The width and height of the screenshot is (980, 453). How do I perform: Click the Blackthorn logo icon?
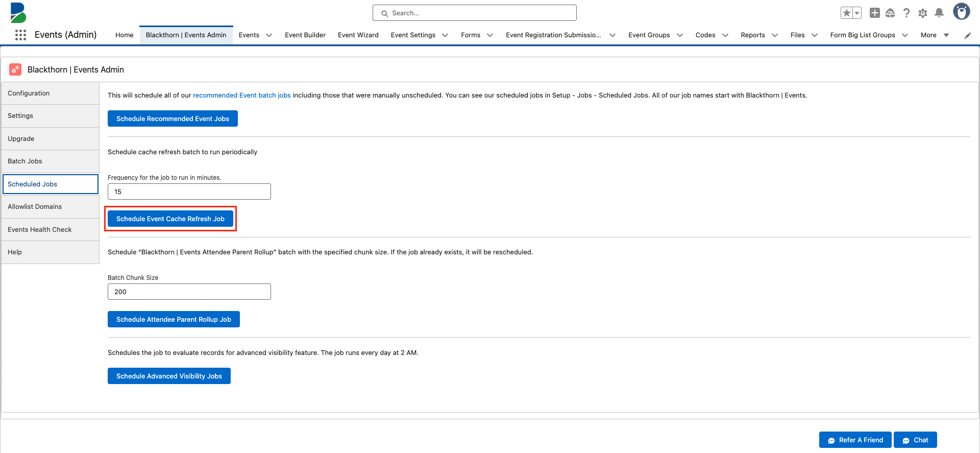(18, 13)
